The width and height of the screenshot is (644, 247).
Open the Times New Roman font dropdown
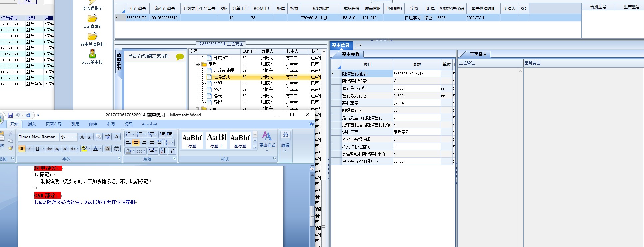(x=57, y=137)
